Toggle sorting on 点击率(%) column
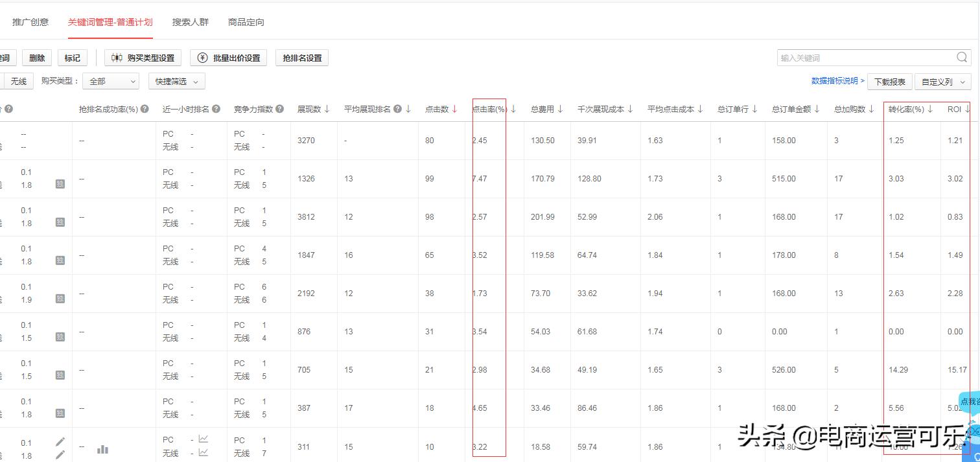Image resolution: width=980 pixels, height=462 pixels. coord(512,108)
